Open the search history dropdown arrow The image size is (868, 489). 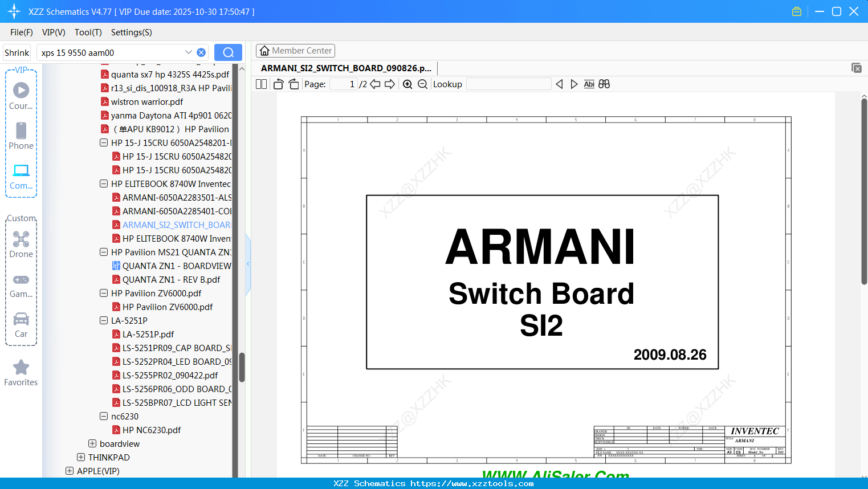pos(189,52)
